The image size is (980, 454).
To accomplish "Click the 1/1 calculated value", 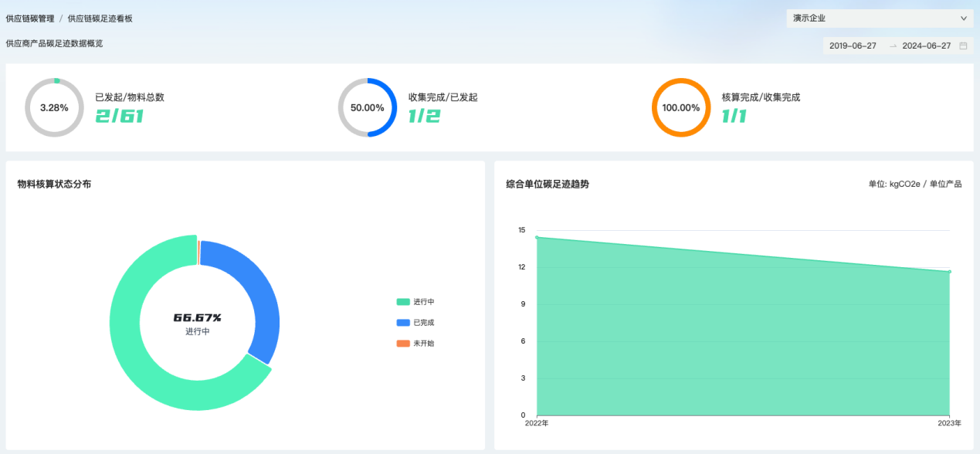I will pyautogui.click(x=736, y=117).
